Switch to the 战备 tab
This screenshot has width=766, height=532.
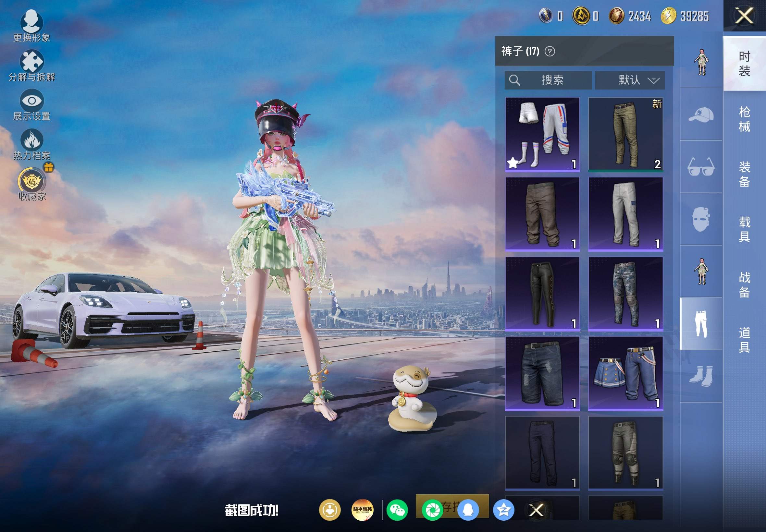[x=744, y=285]
